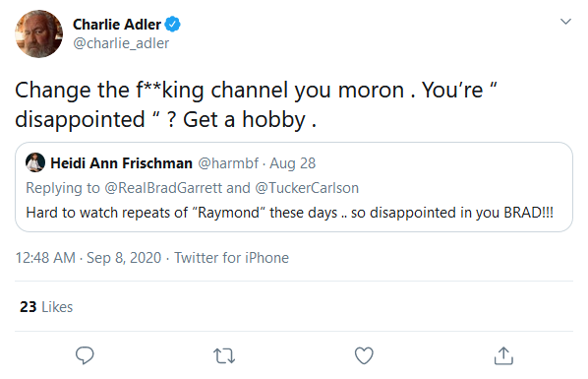Click the blue verified badge
This screenshot has width=588, height=379.
pyautogui.click(x=173, y=25)
